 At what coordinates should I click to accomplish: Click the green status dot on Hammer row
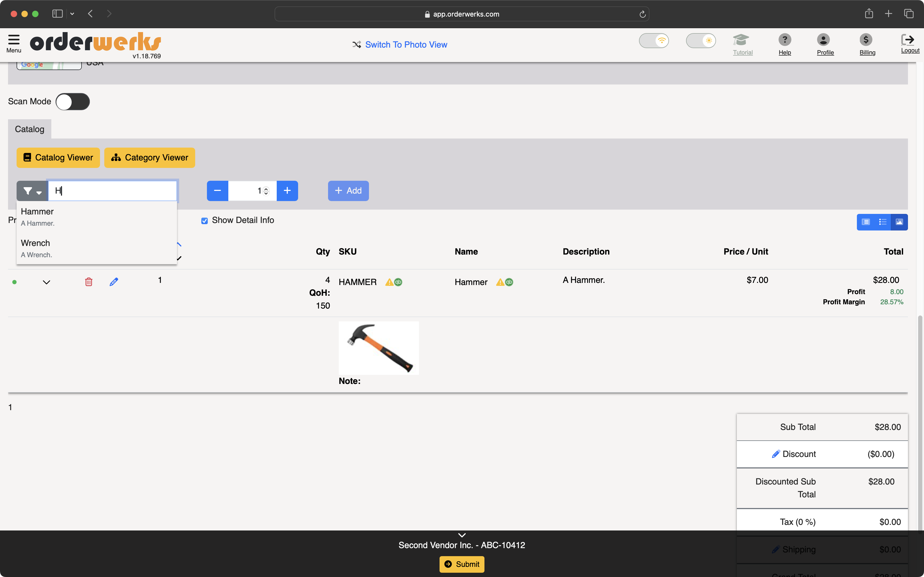[14, 282]
